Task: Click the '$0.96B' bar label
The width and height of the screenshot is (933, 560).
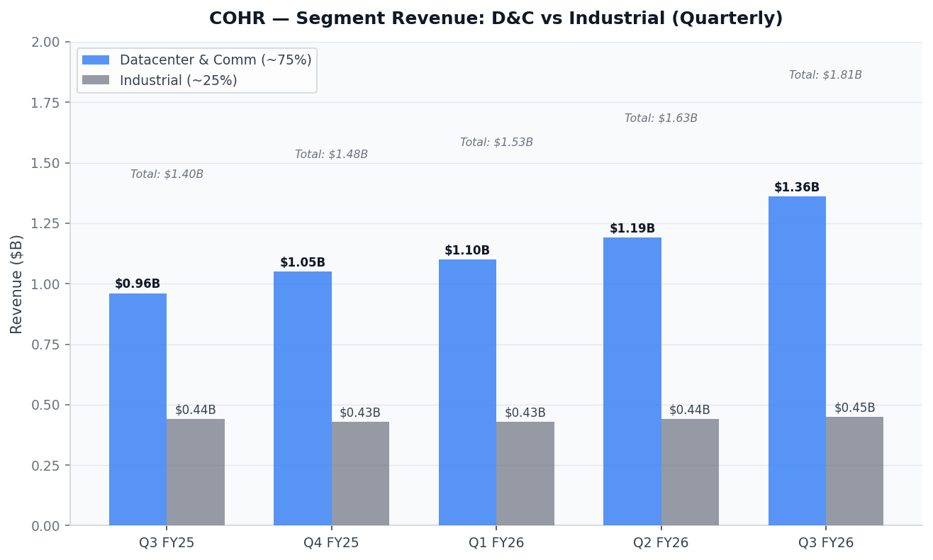Action: pyautogui.click(x=138, y=284)
